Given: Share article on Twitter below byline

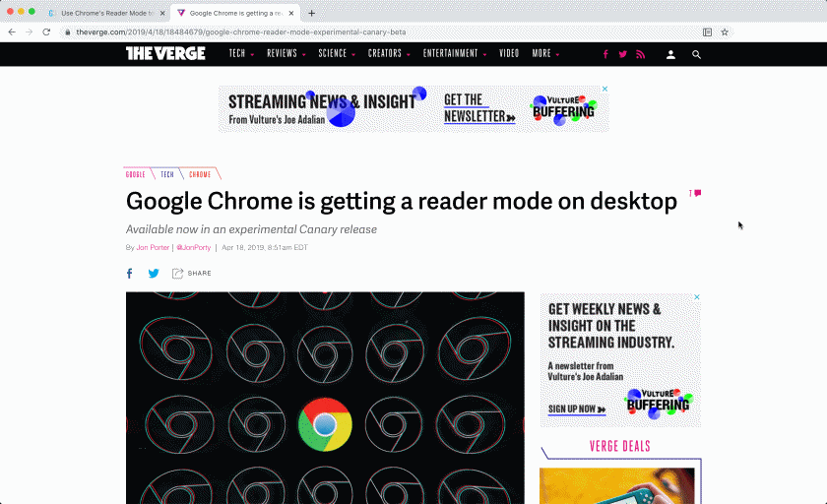Looking at the screenshot, I should 154,274.
